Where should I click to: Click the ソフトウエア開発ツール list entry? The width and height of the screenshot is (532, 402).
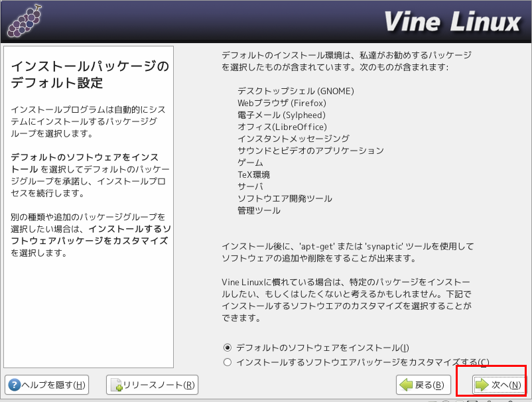pyautogui.click(x=285, y=198)
